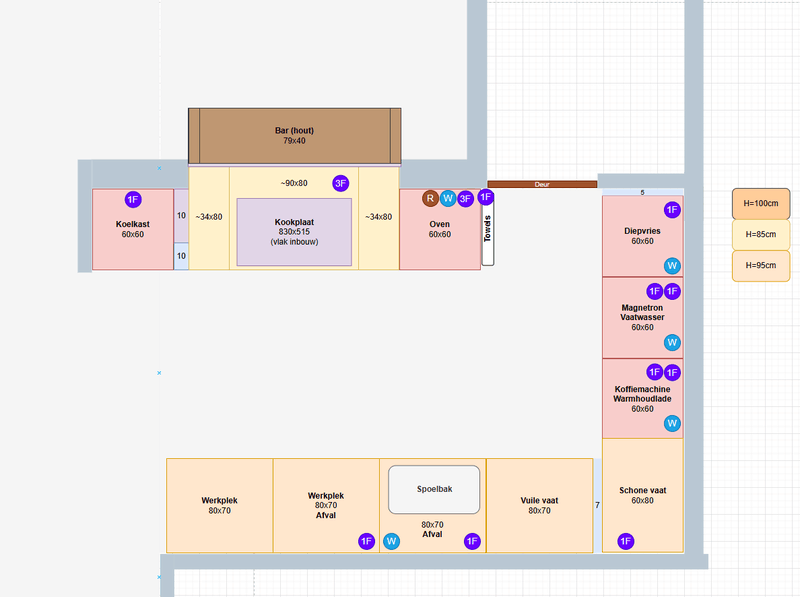Click the light blue 10 filler block
The image size is (800, 597).
[181, 256]
